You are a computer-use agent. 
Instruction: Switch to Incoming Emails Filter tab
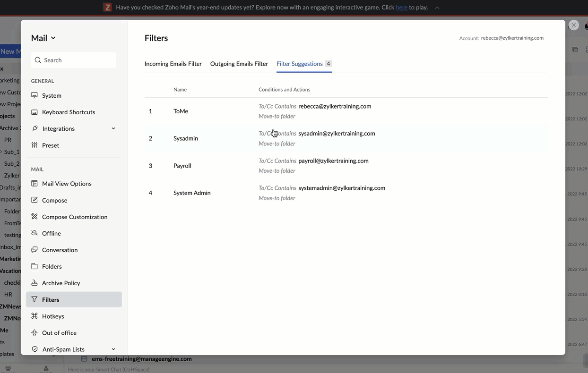pyautogui.click(x=173, y=64)
